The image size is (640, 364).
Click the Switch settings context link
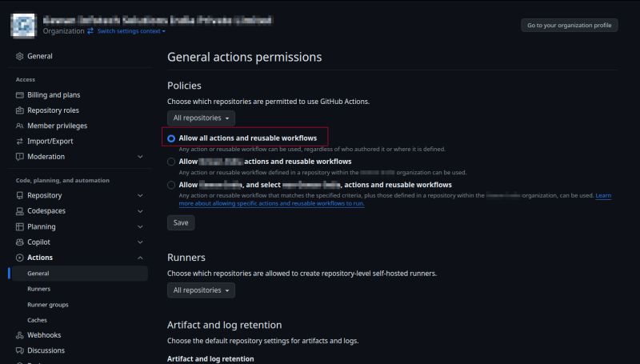point(131,31)
